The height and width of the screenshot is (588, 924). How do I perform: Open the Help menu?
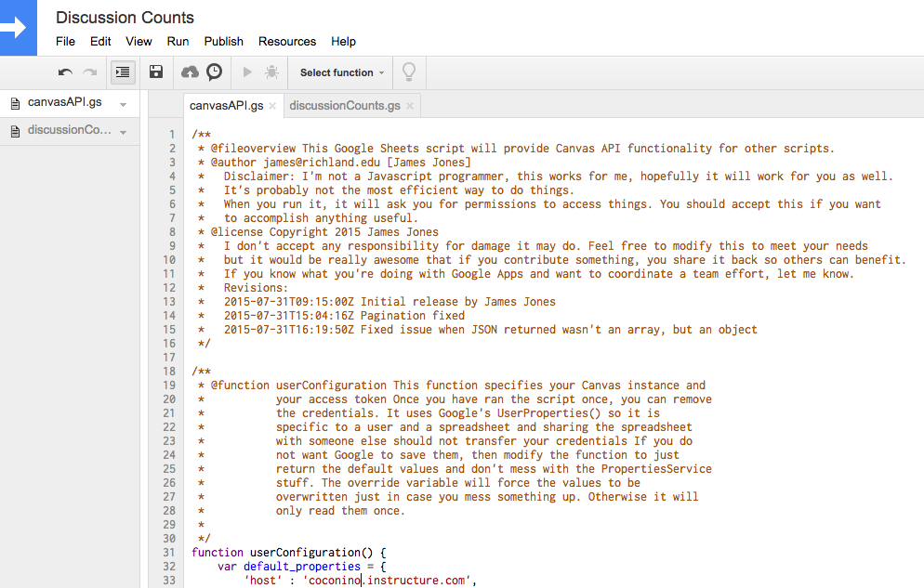pyautogui.click(x=343, y=41)
